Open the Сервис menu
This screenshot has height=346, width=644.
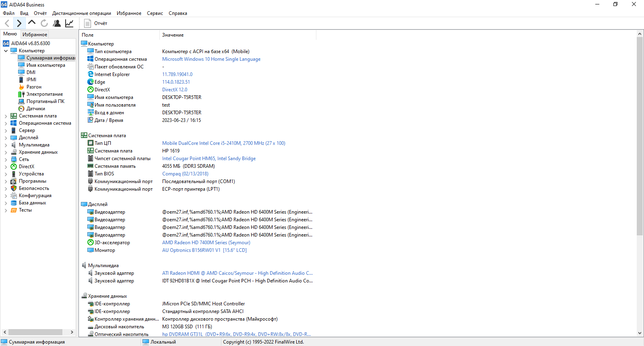coord(155,13)
